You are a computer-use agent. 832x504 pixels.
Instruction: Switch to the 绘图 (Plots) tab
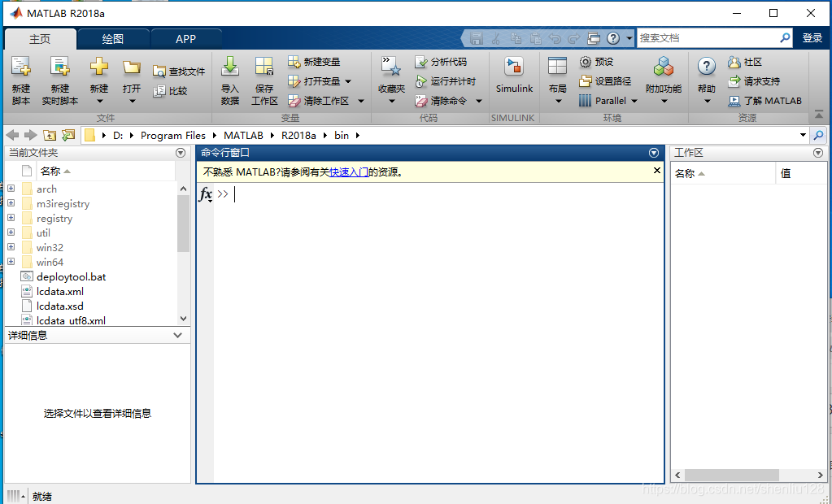tap(112, 39)
